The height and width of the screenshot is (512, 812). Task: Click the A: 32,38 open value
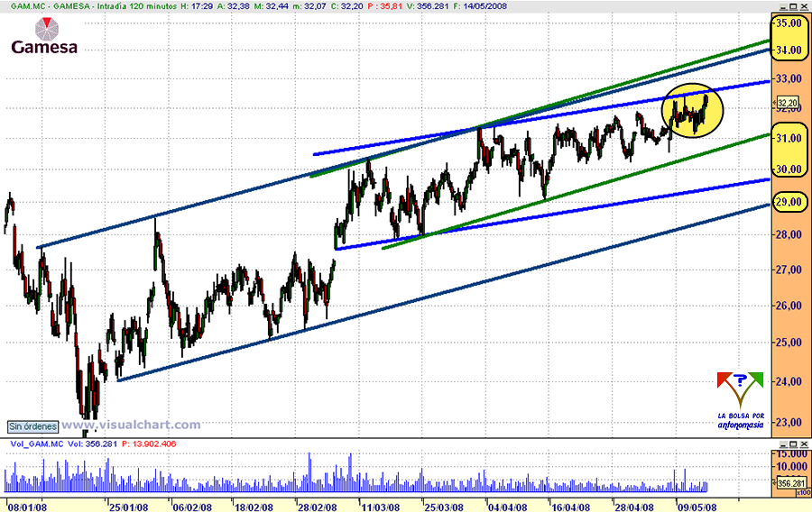click(x=233, y=6)
